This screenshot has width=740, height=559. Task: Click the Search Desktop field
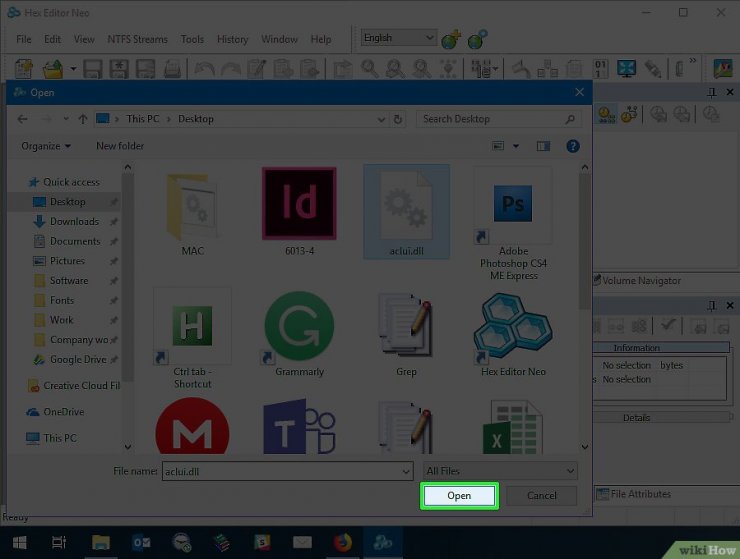pyautogui.click(x=499, y=119)
